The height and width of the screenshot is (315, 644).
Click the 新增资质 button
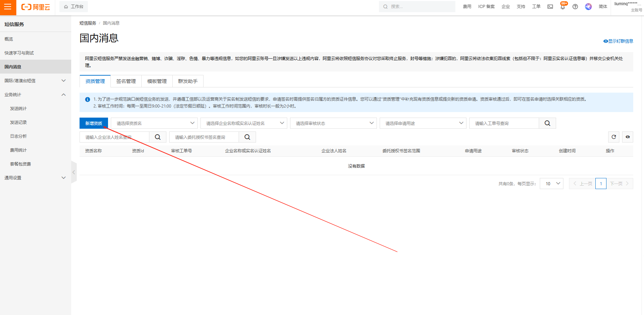coord(94,123)
